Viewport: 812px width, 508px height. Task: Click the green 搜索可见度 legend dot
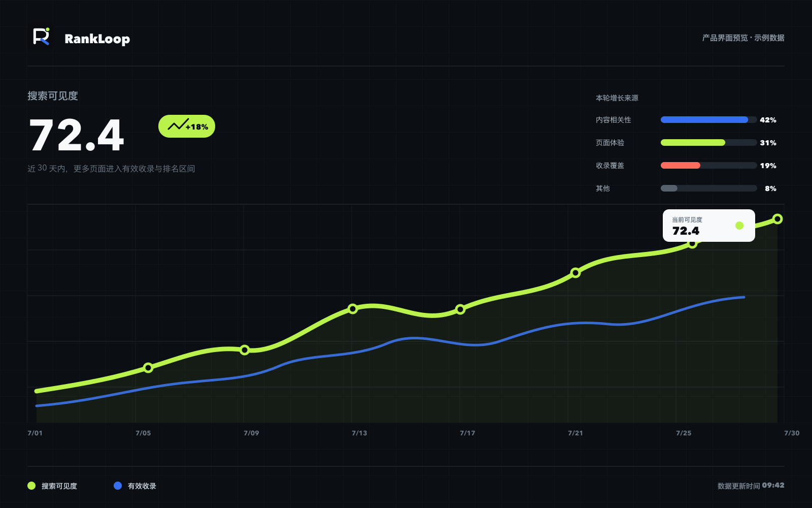[31, 486]
